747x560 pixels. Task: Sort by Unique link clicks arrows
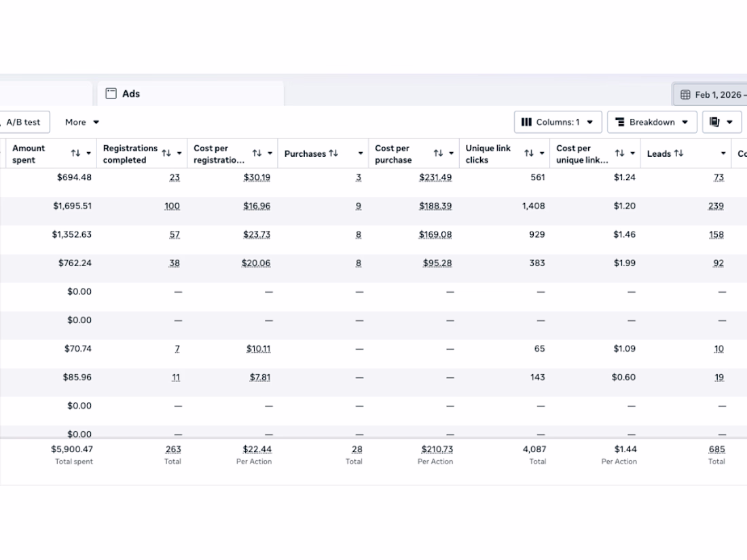click(x=529, y=153)
